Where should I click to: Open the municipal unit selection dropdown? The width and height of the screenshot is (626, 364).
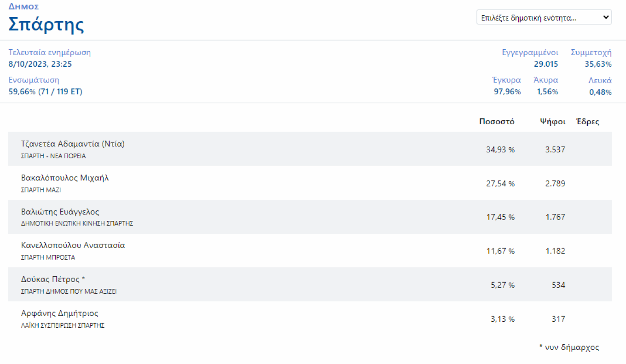(544, 18)
